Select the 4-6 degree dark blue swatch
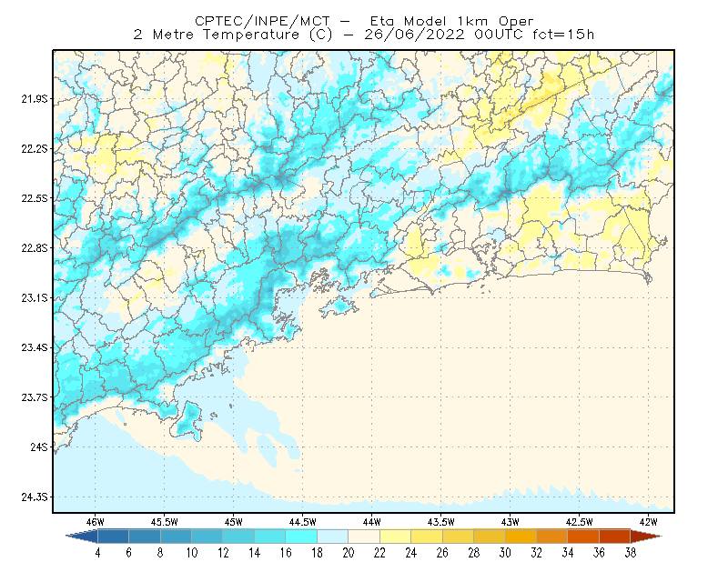This screenshot has width=728, height=562. pos(113,537)
